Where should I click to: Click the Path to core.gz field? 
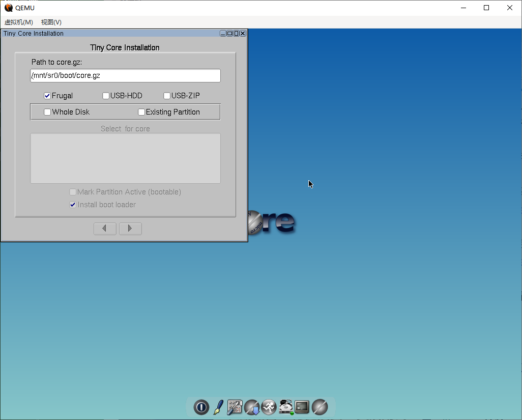(x=125, y=76)
